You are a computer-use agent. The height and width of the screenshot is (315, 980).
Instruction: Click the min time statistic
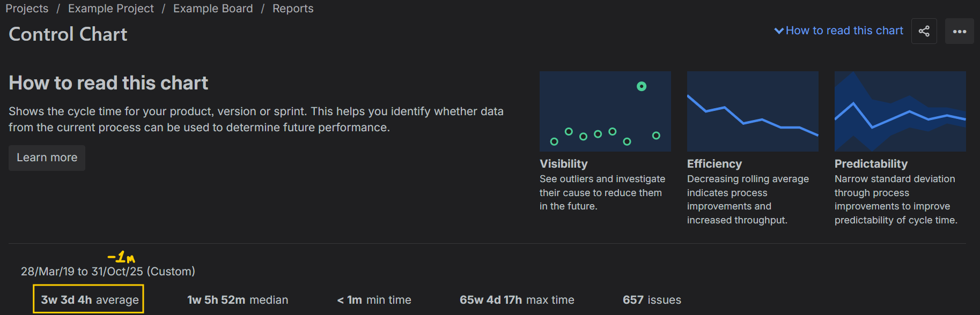point(374,300)
